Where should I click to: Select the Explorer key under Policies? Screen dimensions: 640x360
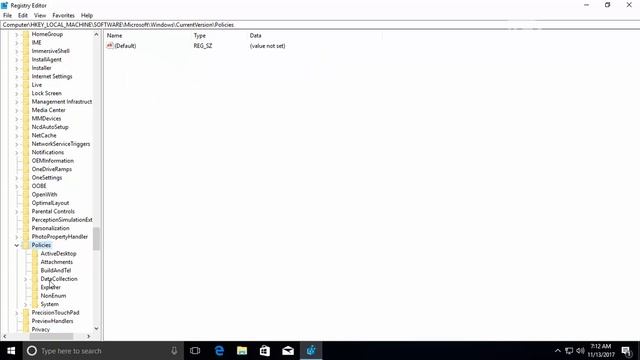pyautogui.click(x=51, y=287)
